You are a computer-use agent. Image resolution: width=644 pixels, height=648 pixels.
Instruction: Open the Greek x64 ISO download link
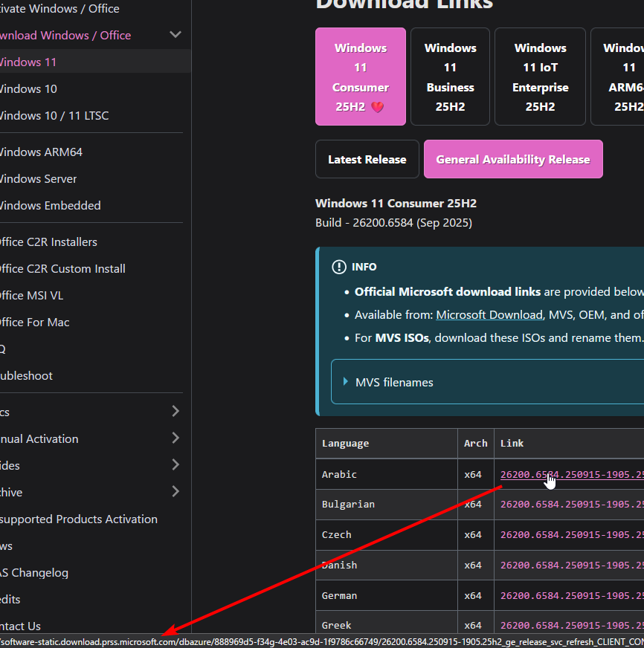click(x=572, y=625)
